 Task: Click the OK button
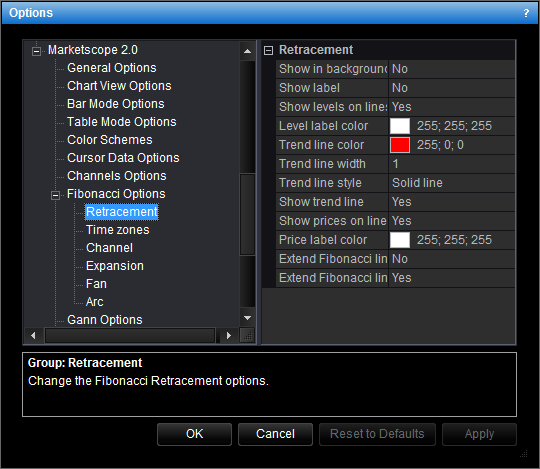[195, 434]
